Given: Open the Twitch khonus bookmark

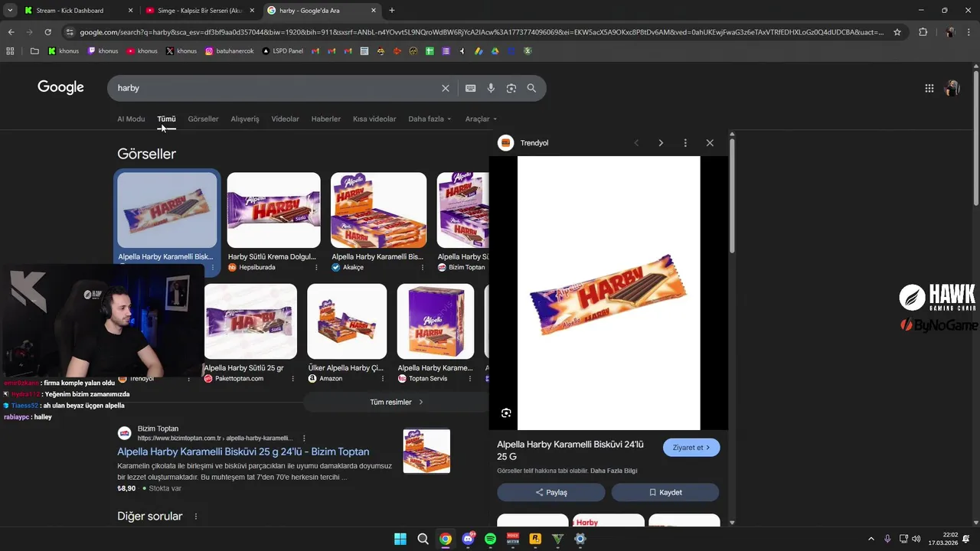Looking at the screenshot, I should 103,51.
